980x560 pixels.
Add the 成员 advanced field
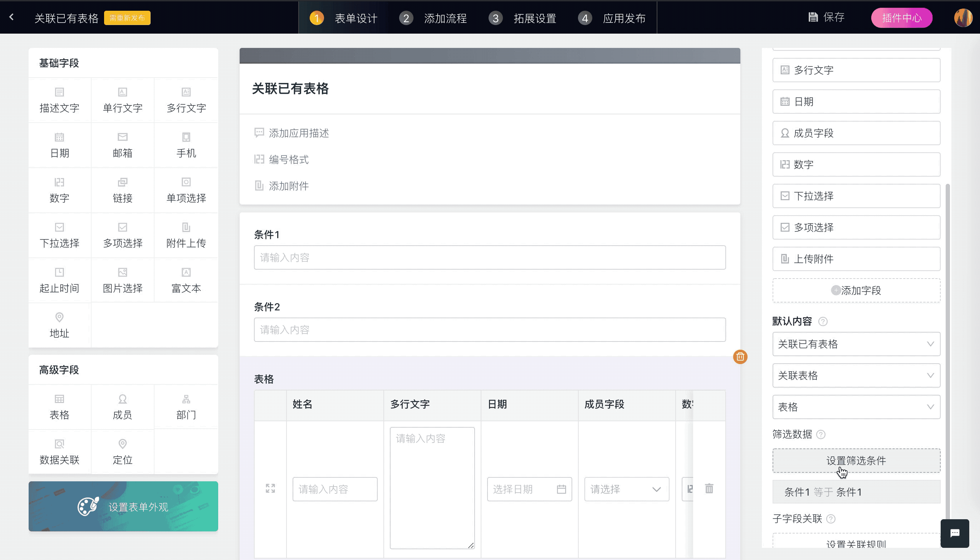click(122, 407)
